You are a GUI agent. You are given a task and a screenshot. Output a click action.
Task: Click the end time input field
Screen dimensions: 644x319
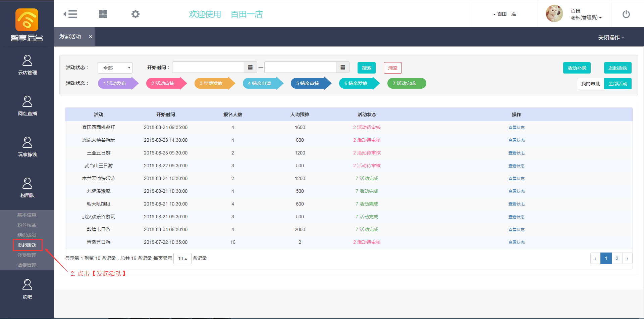[300, 67]
